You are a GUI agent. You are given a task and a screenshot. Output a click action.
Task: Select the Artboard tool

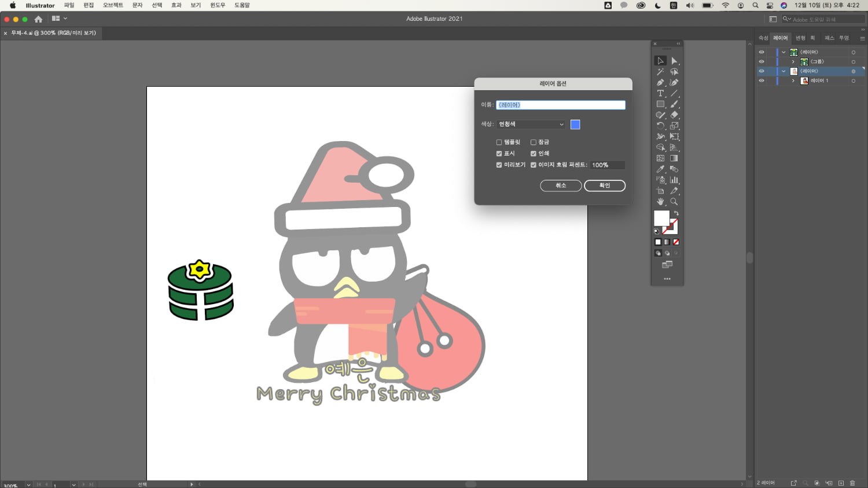click(660, 191)
